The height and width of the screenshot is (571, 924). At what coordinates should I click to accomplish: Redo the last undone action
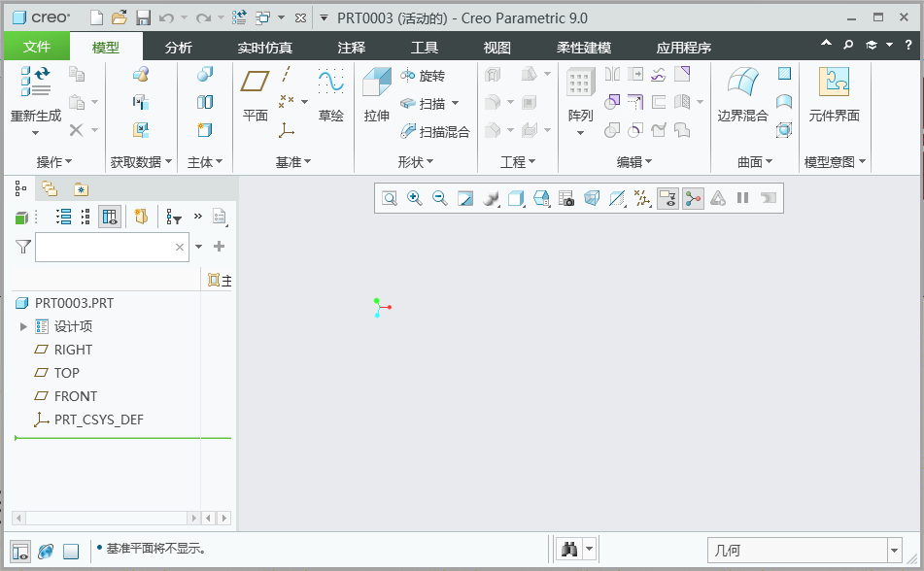(203, 18)
